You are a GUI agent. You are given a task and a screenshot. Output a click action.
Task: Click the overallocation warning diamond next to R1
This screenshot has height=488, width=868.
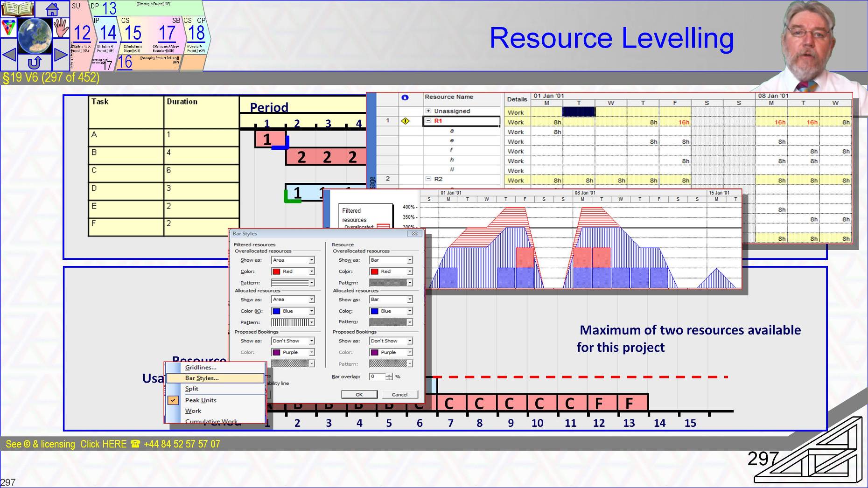405,121
